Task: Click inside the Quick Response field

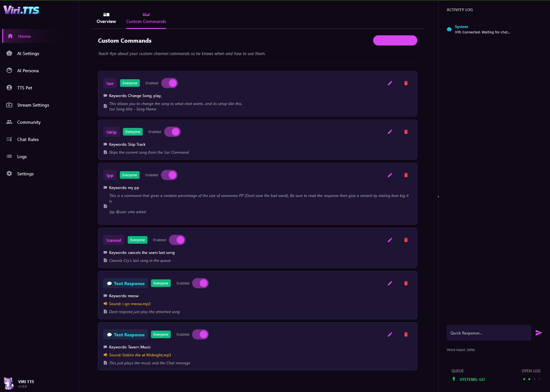Action: click(x=488, y=333)
